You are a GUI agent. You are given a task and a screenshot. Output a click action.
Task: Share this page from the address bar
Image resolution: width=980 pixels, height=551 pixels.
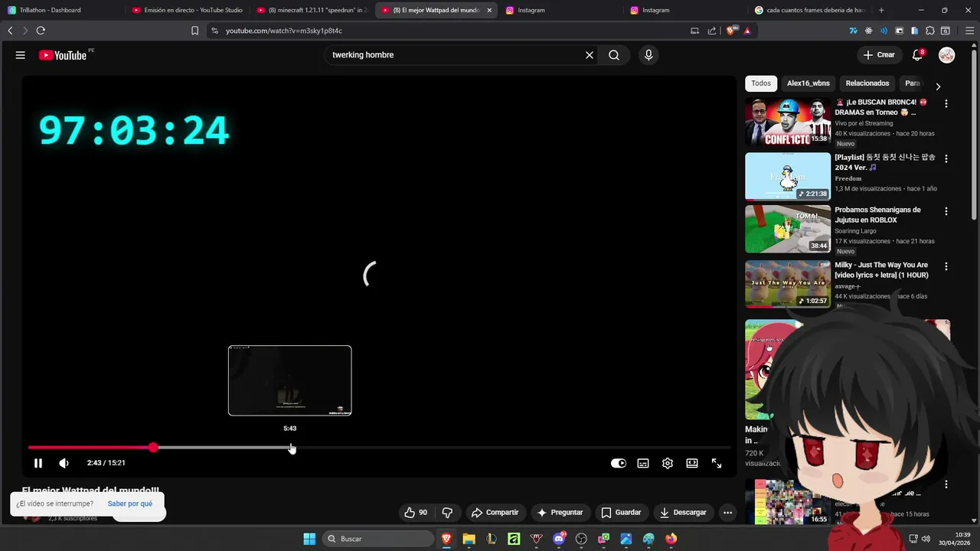tap(712, 31)
